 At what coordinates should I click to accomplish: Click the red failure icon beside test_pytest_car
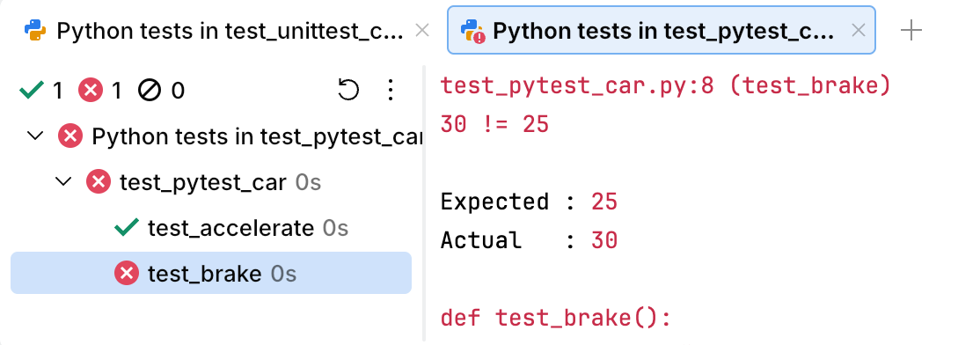[x=99, y=182]
